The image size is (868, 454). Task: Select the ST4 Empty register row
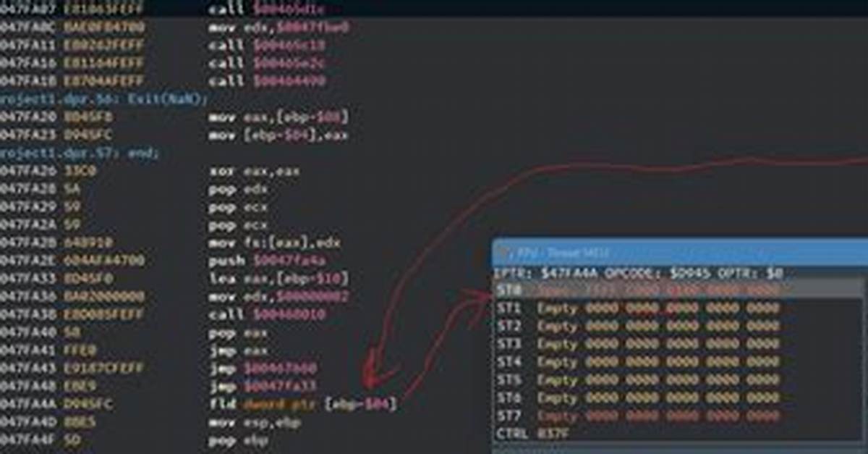tap(678, 362)
